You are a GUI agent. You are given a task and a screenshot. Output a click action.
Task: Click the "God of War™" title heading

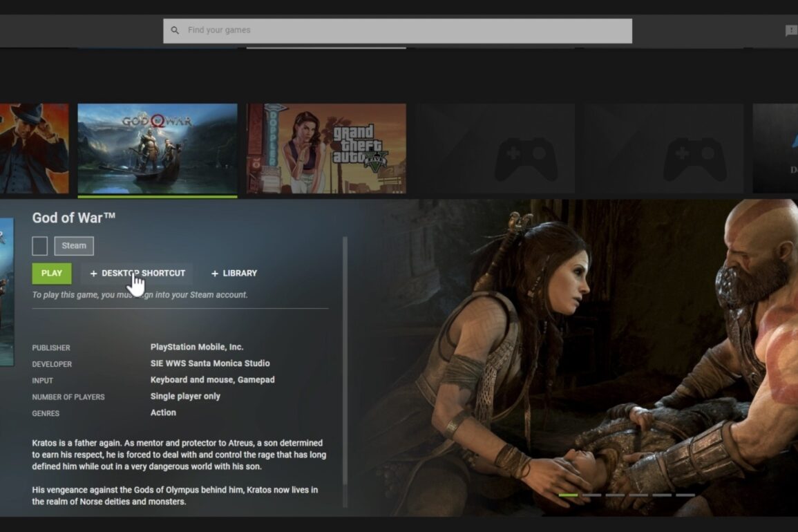[74, 218]
